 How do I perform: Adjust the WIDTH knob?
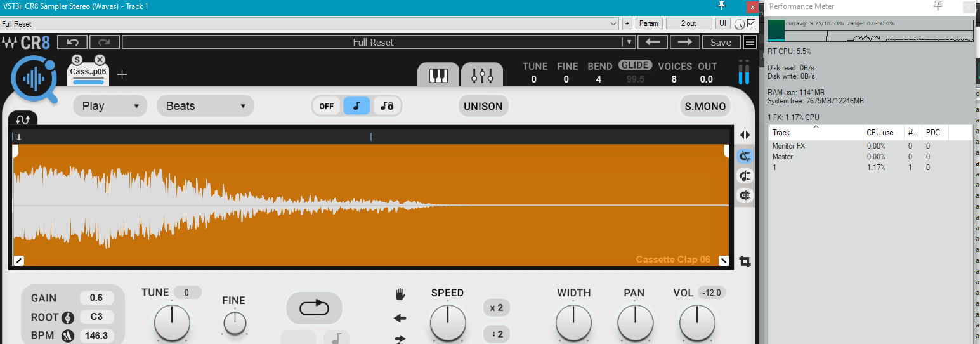click(x=573, y=323)
